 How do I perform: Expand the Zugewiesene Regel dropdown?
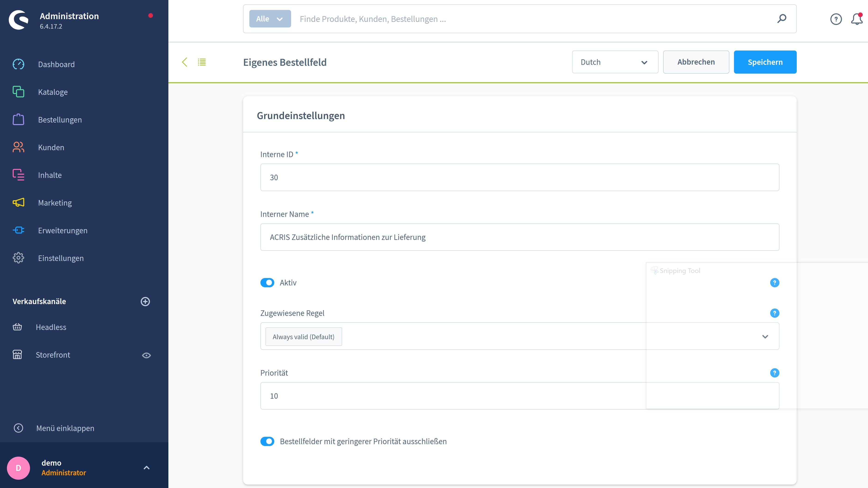(x=765, y=336)
